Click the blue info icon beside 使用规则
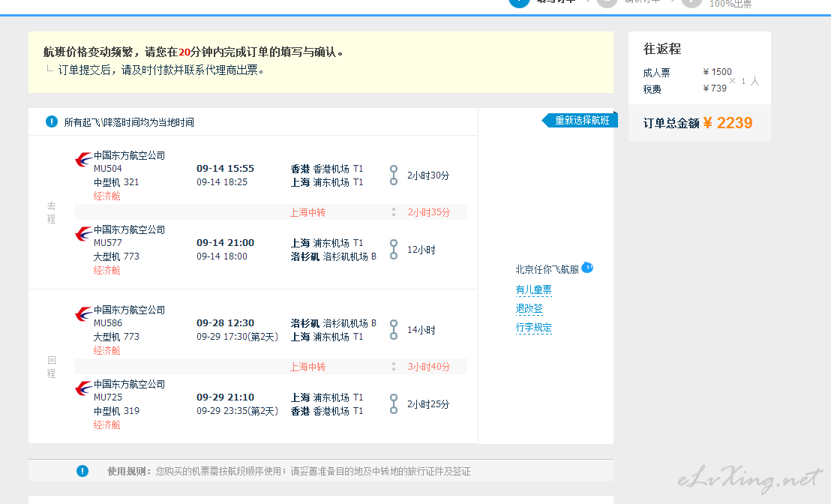 tap(82, 470)
